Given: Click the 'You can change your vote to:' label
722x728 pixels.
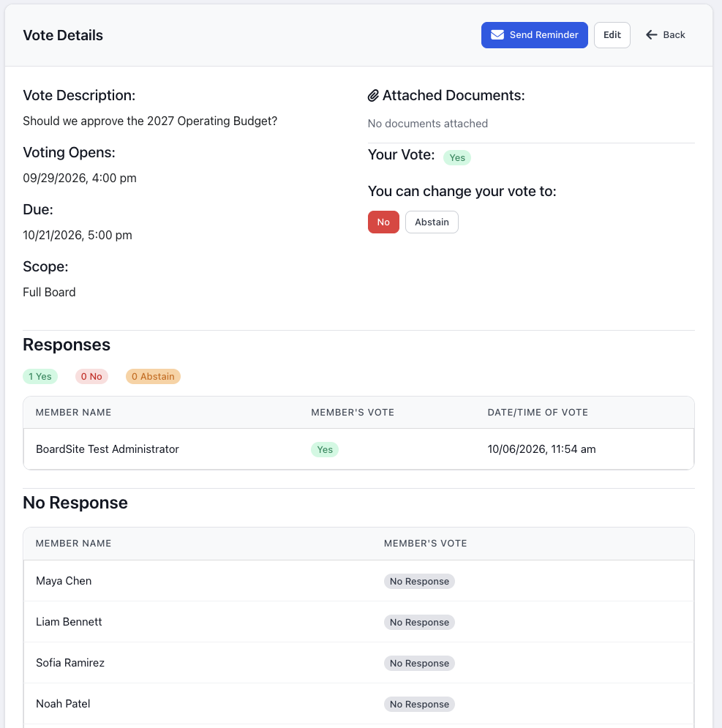Looking at the screenshot, I should [x=462, y=191].
